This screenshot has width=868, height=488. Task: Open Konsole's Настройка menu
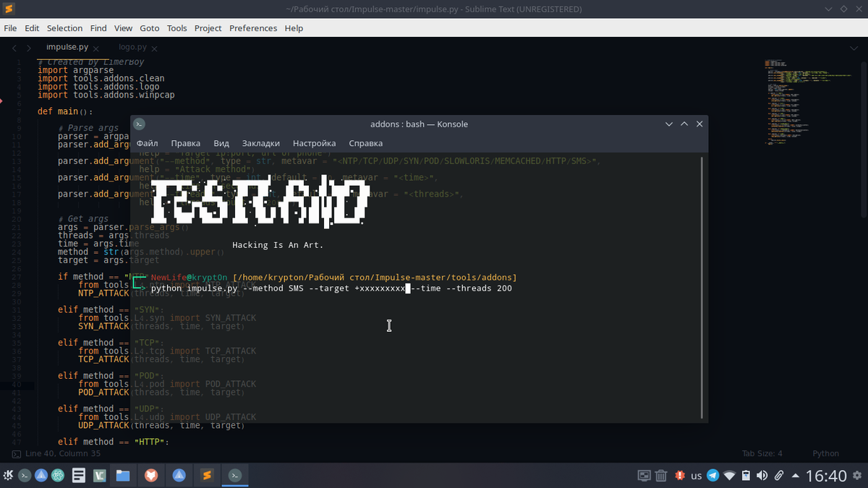pyautogui.click(x=314, y=143)
